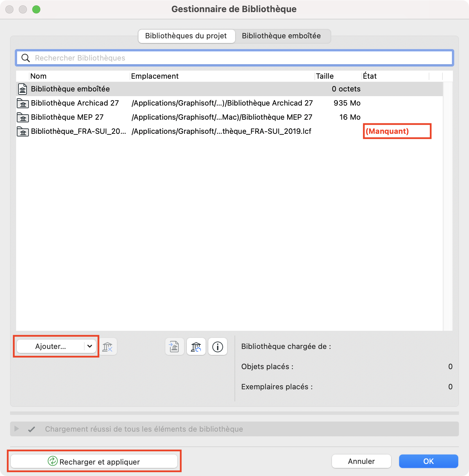
Task: Click the embedded library file icon
Action: click(x=23, y=89)
